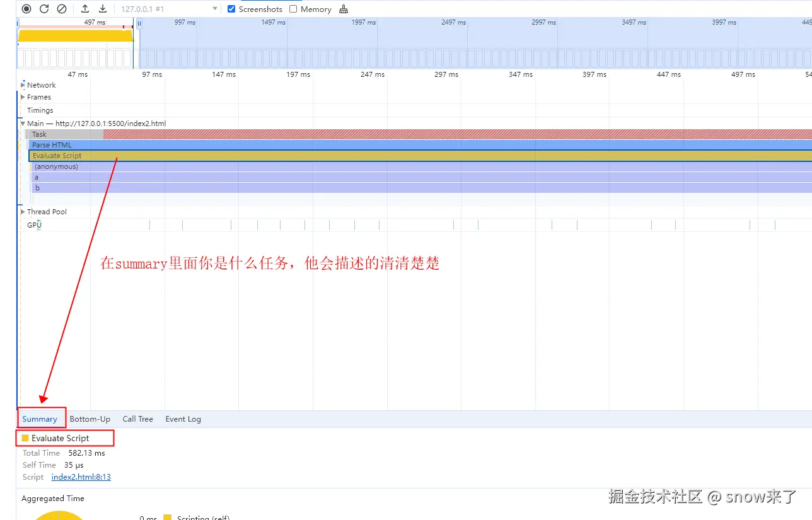812x520 pixels.
Task: Click the 997 ms overview time marker
Action: click(x=185, y=22)
